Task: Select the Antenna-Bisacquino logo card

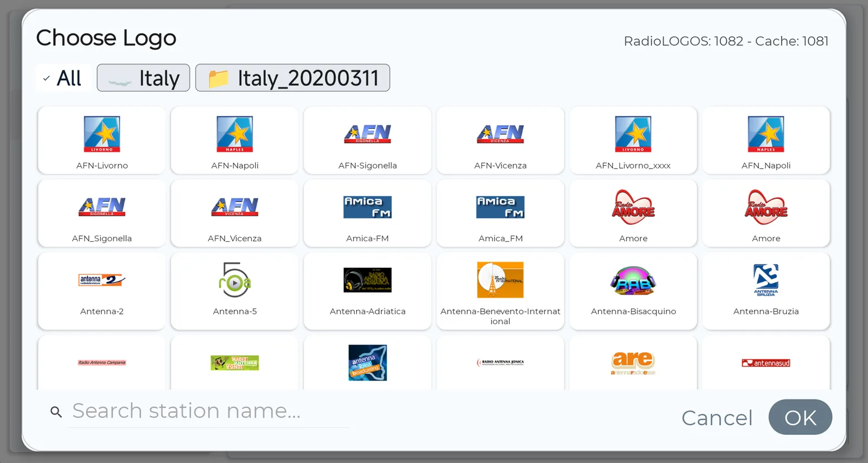Action: pos(633,291)
